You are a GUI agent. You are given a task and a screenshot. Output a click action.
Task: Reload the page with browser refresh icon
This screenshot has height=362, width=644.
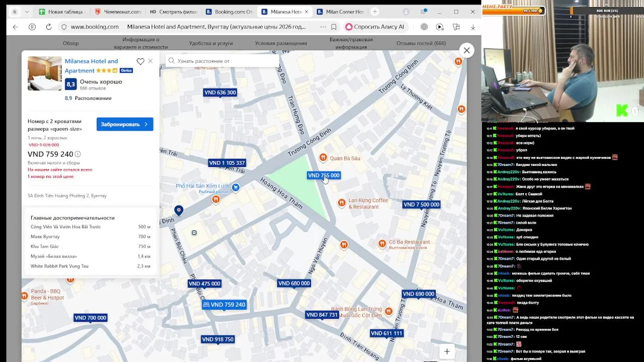coord(49,27)
